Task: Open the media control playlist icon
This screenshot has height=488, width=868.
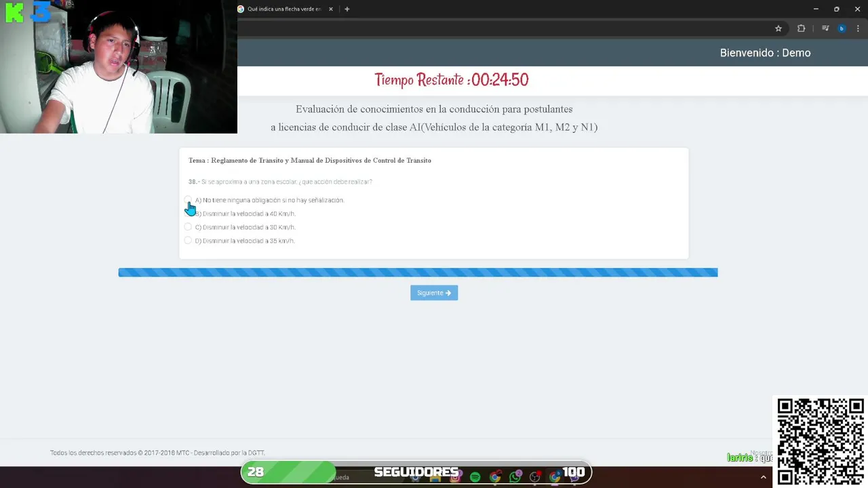Action: point(825,28)
